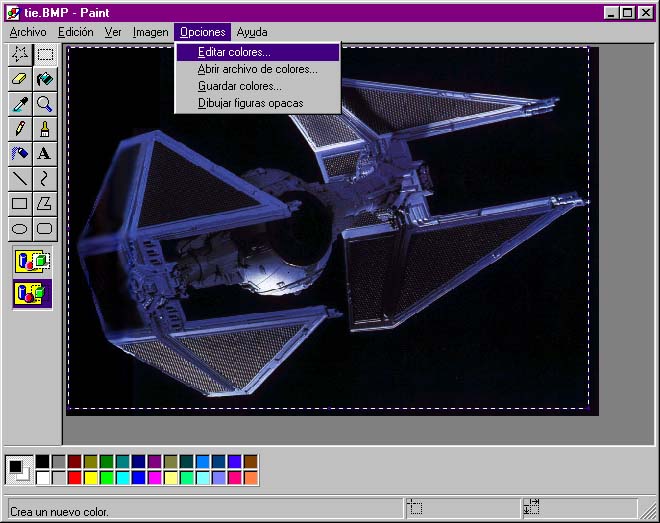Choose the Eraser tool
This screenshot has height=523, width=660.
tap(20, 79)
